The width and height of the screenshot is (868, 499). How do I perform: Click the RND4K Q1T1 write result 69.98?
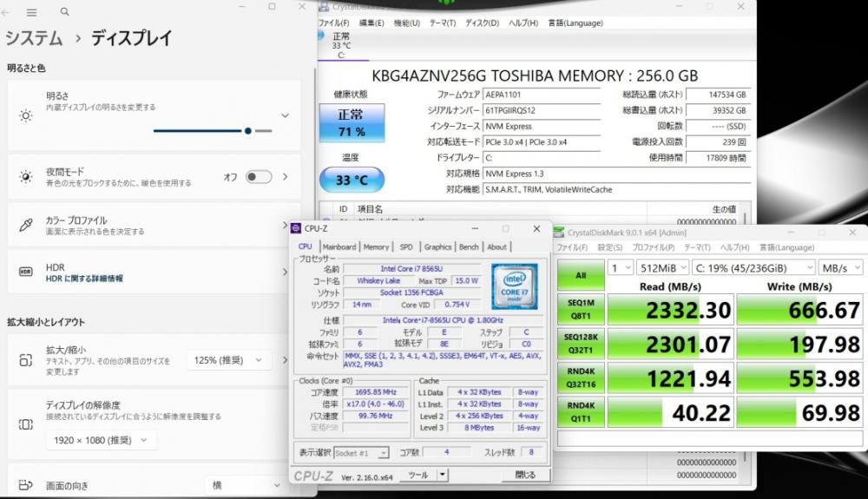799,413
